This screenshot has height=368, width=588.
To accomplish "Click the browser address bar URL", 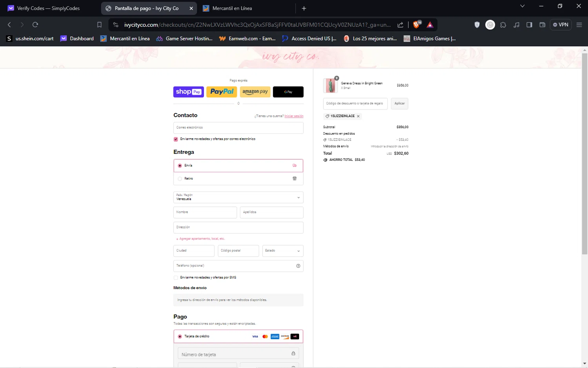I will coord(257,25).
